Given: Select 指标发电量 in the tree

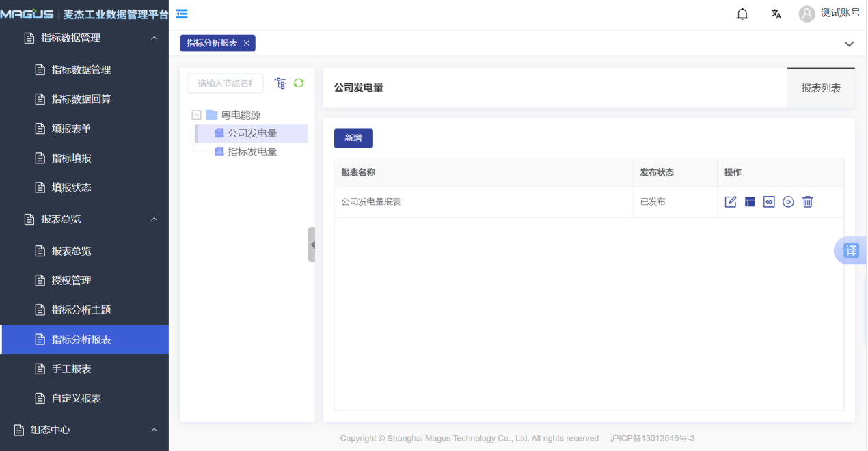Looking at the screenshot, I should [x=252, y=152].
